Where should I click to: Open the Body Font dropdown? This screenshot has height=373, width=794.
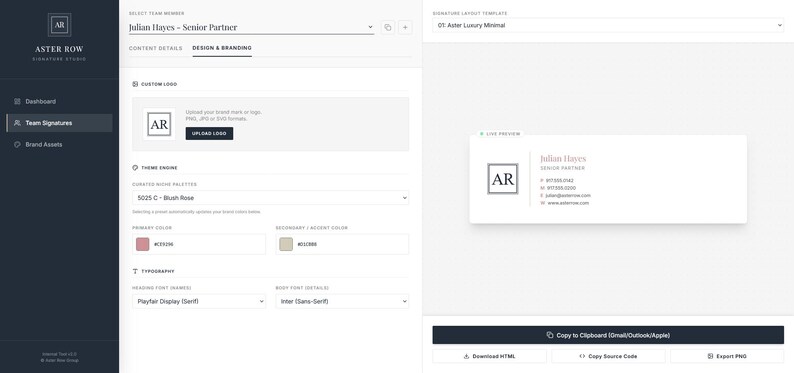tap(342, 302)
